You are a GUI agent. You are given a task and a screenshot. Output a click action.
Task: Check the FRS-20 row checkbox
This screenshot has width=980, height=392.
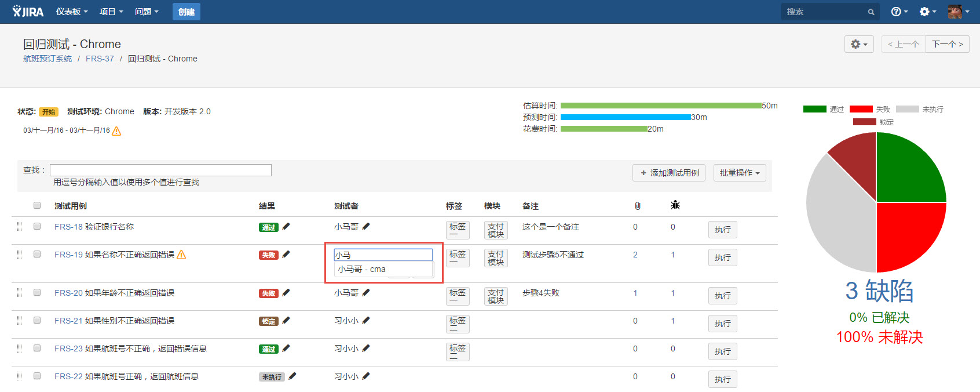(x=37, y=292)
